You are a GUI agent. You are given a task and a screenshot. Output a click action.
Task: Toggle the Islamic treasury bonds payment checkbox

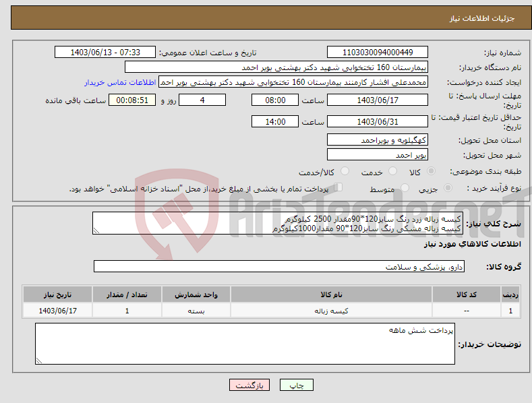pos(338,187)
